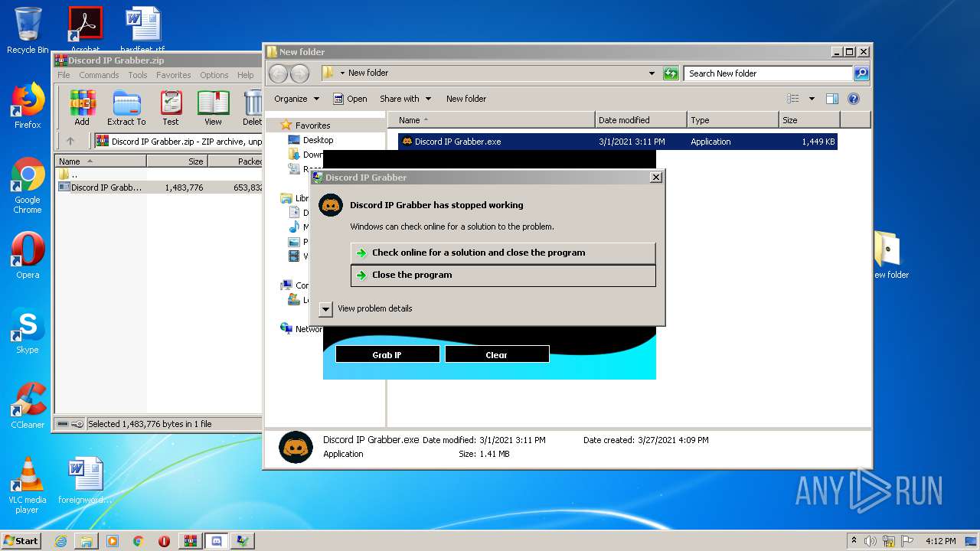Open the change view dropdown arrow

coord(811,99)
